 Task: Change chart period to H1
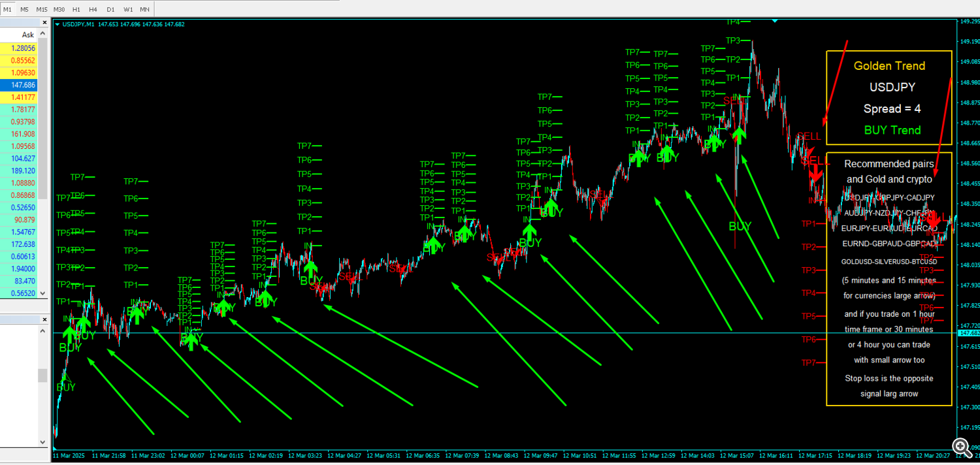(x=76, y=9)
